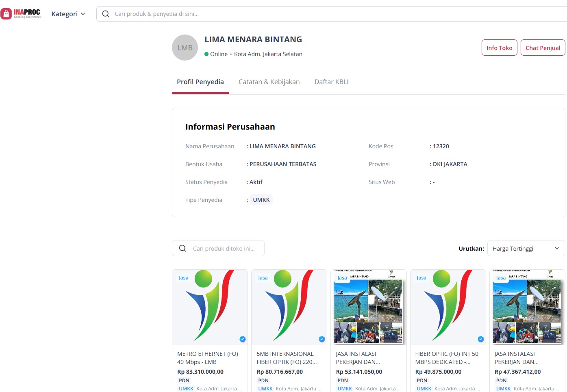Click PERUSAHAAN TERBATAS value

(283, 164)
